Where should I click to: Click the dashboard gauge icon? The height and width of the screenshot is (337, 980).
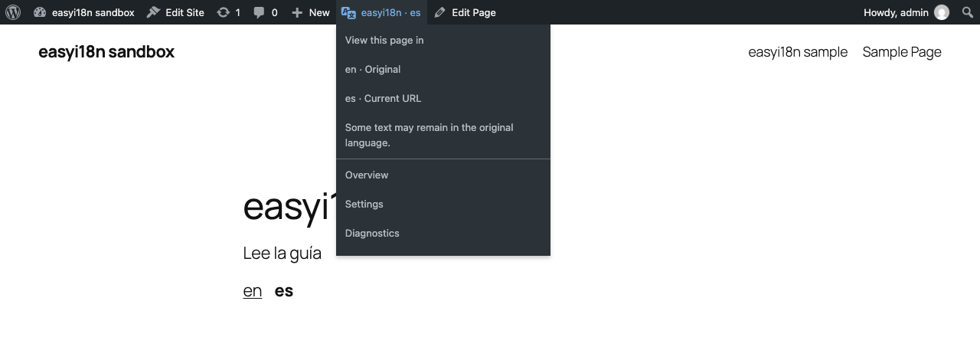41,12
